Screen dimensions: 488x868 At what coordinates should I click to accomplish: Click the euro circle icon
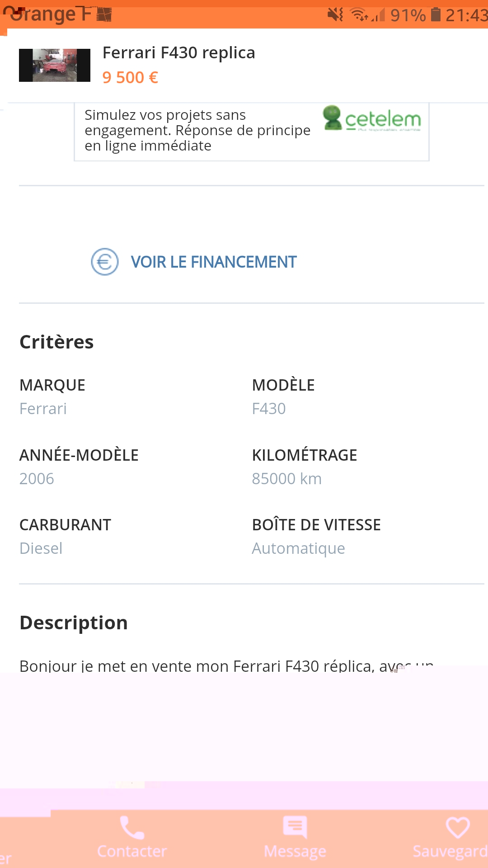105,262
